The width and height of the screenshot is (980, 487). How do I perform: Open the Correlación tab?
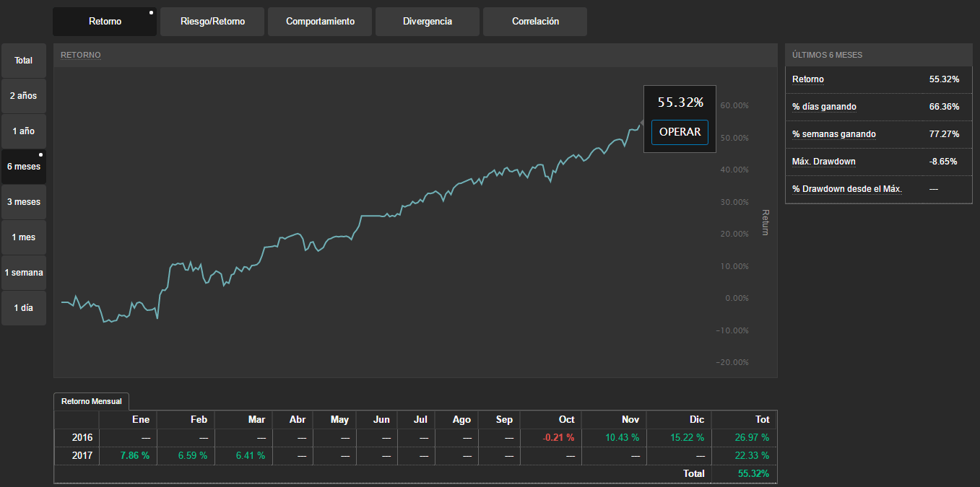(535, 22)
